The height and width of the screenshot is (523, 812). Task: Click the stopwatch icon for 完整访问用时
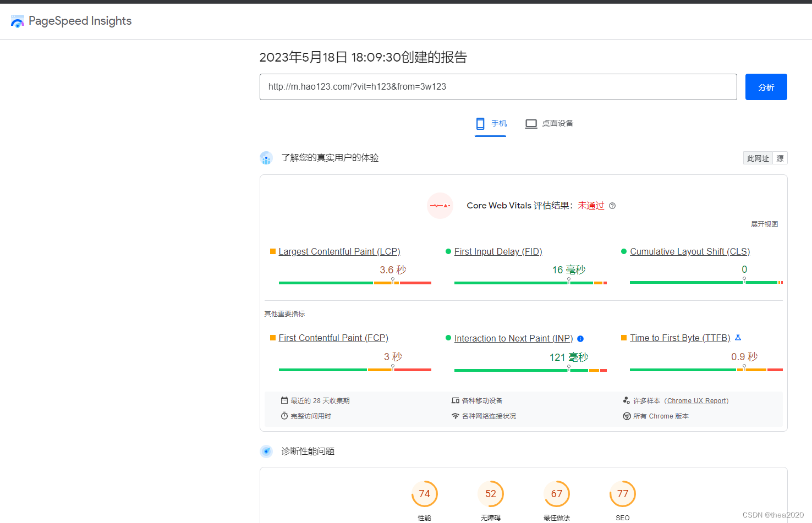click(284, 416)
